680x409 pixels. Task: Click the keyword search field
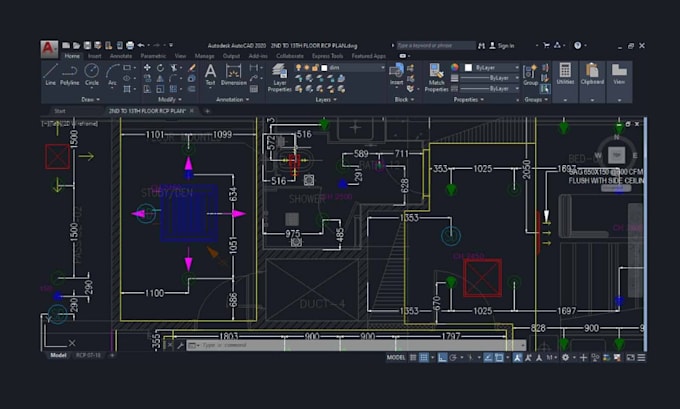pyautogui.click(x=436, y=45)
